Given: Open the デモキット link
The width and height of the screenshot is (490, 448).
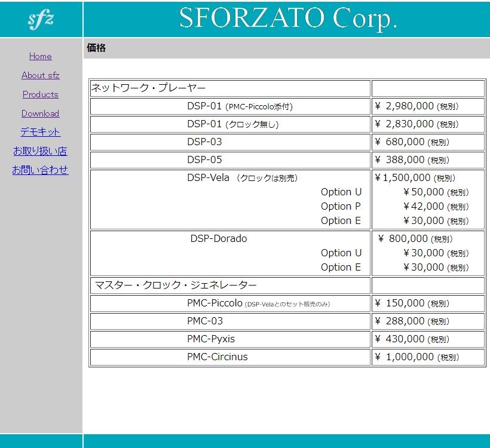Looking at the screenshot, I should pyautogui.click(x=40, y=132).
